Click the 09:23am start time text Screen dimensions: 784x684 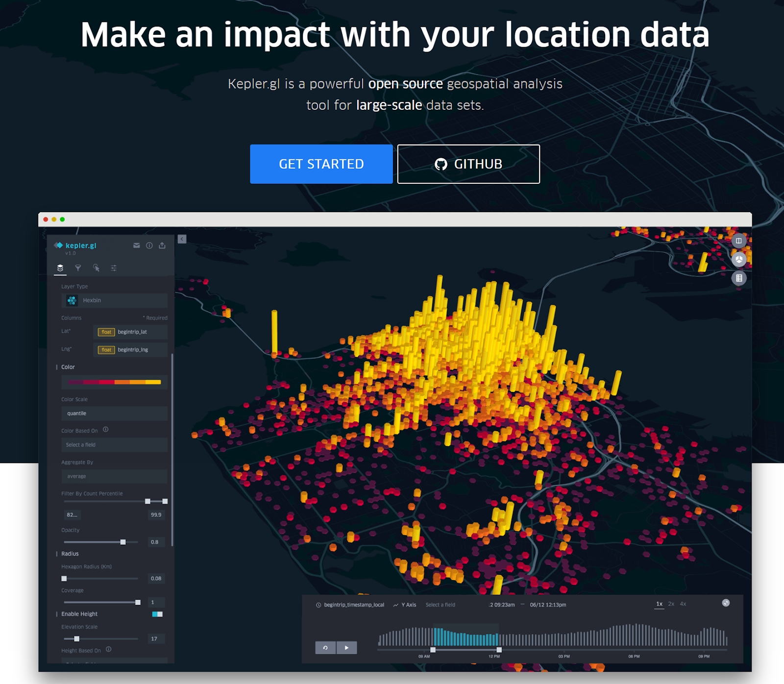tap(502, 605)
